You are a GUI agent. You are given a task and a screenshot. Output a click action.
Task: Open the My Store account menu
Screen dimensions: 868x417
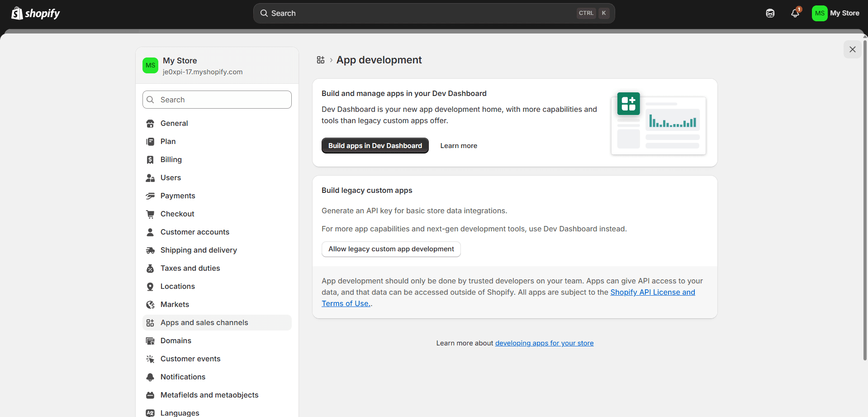(836, 13)
